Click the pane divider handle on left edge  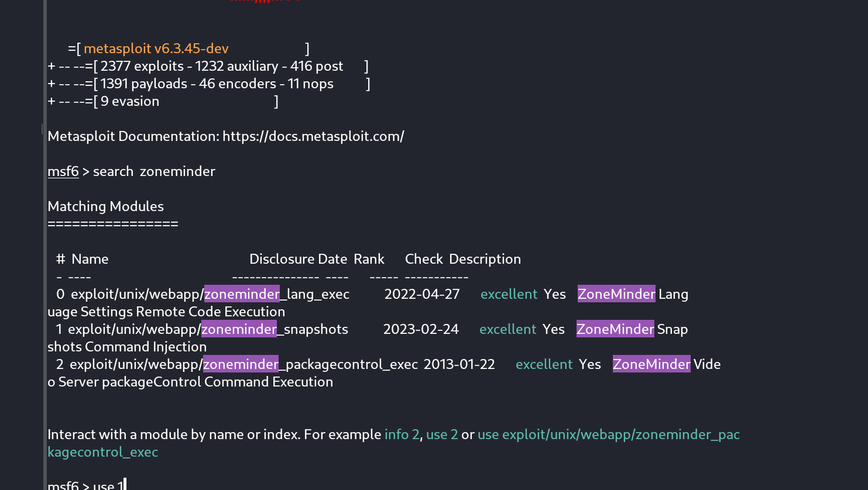(x=42, y=129)
